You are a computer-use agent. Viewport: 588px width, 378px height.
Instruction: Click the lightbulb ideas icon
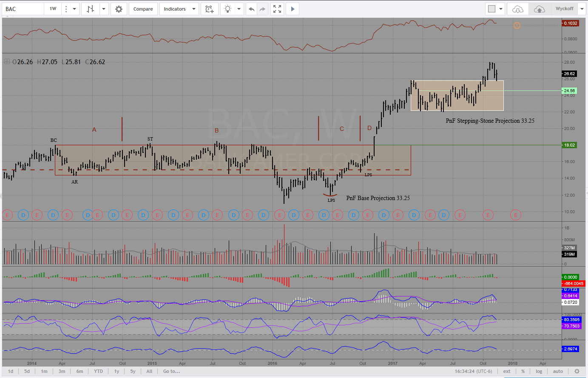[228, 9]
